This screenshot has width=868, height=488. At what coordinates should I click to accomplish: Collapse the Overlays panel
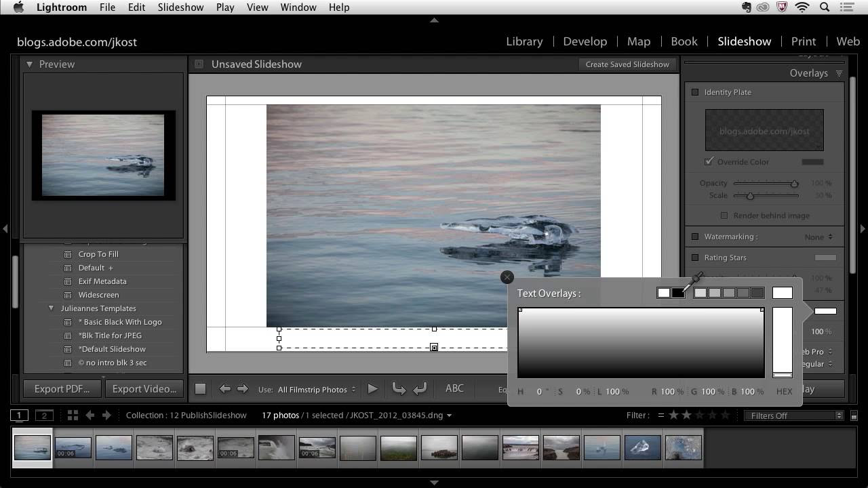[x=839, y=73]
